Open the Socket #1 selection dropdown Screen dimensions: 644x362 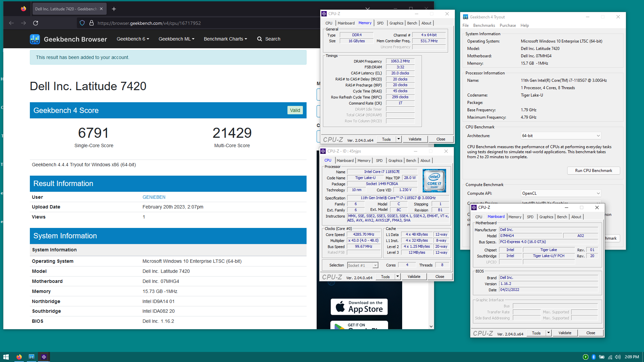point(363,265)
